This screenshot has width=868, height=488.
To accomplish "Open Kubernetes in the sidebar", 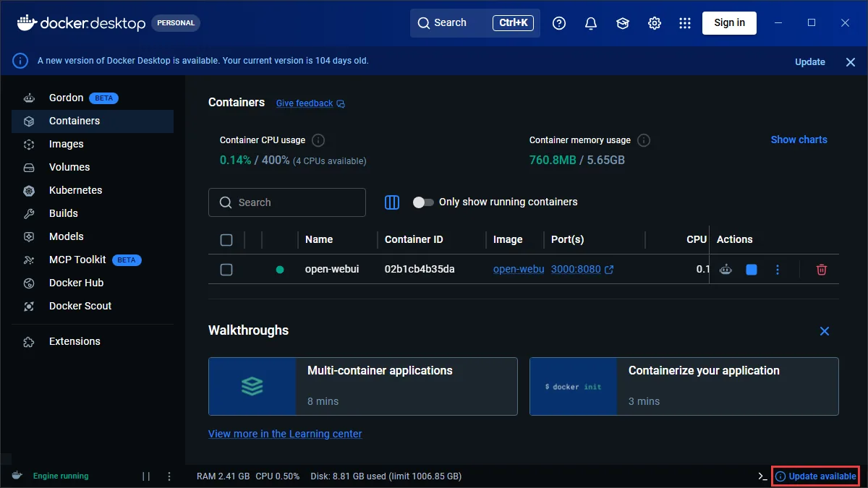I will pos(93,190).
